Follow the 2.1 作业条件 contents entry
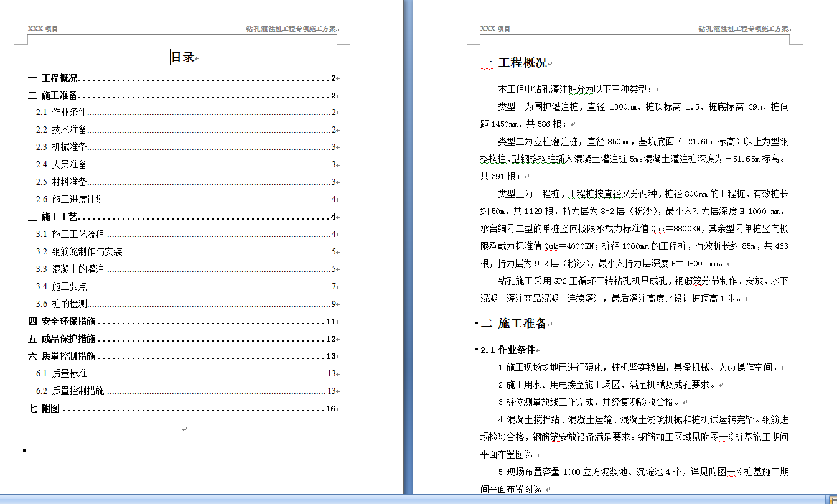This screenshot has width=837, height=504. click(x=69, y=113)
